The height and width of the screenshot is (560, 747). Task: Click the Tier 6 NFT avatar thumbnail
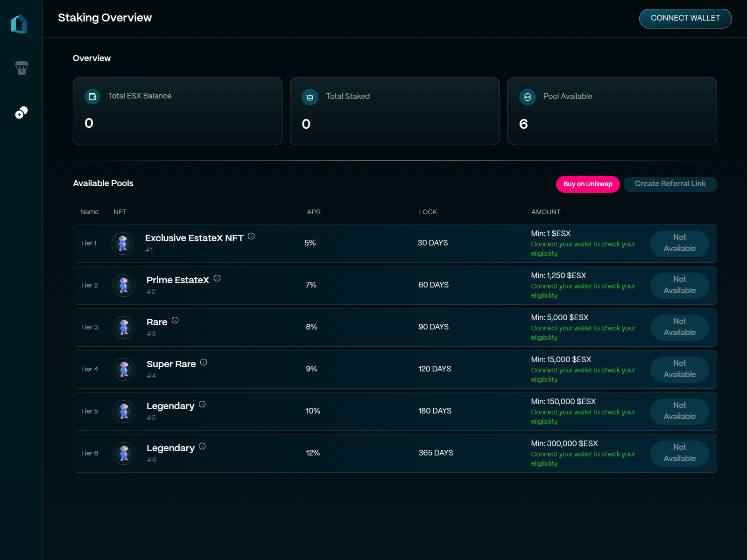point(124,454)
